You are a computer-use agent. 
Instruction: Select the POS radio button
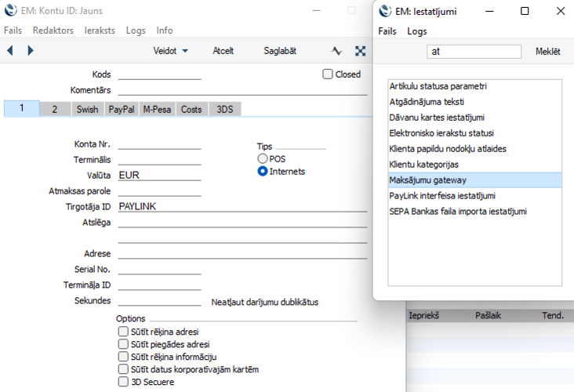[263, 158]
